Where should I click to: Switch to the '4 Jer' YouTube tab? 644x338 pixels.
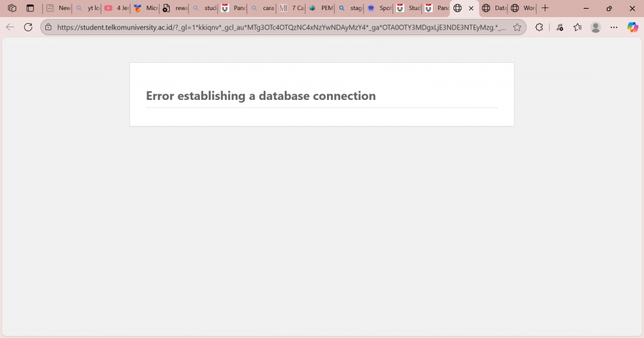tap(116, 8)
